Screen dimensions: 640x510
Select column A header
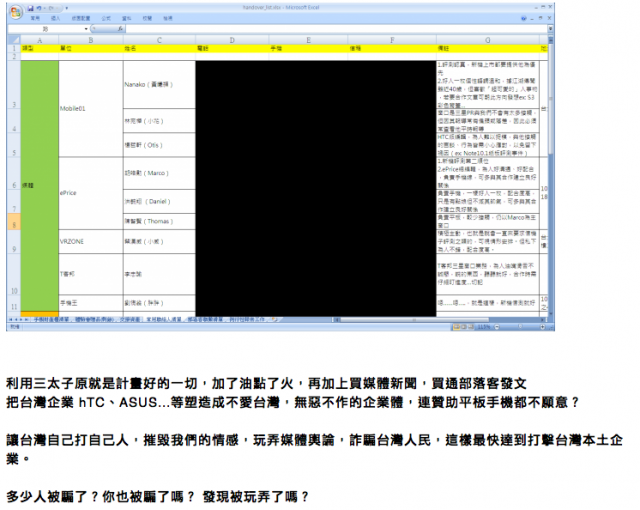40,40
